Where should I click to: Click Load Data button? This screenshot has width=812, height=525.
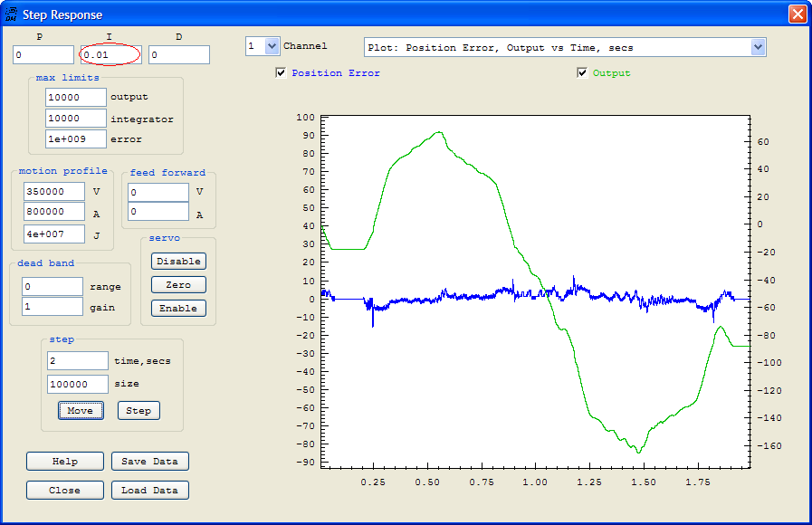pyautogui.click(x=150, y=491)
